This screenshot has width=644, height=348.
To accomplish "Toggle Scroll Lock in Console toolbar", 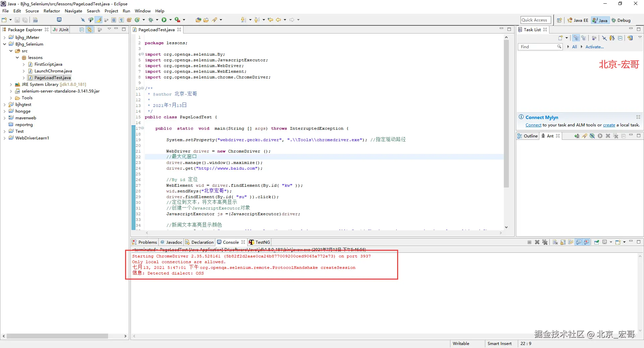I will point(563,242).
